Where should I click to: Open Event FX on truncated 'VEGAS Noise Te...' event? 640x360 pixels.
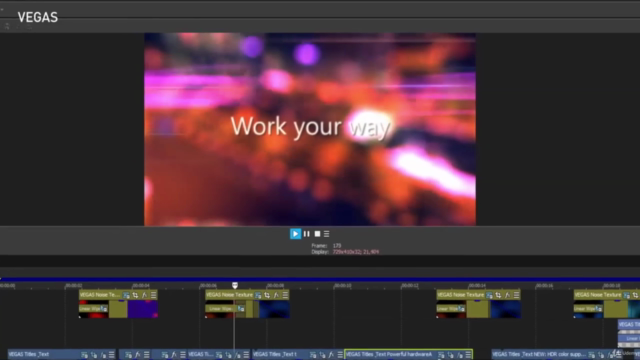click(x=144, y=295)
